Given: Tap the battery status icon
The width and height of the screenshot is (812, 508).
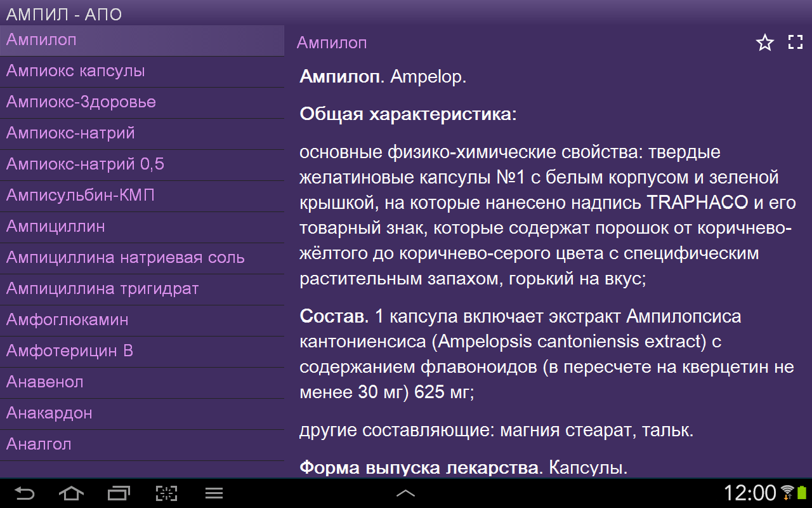Looking at the screenshot, I should pos(802,492).
